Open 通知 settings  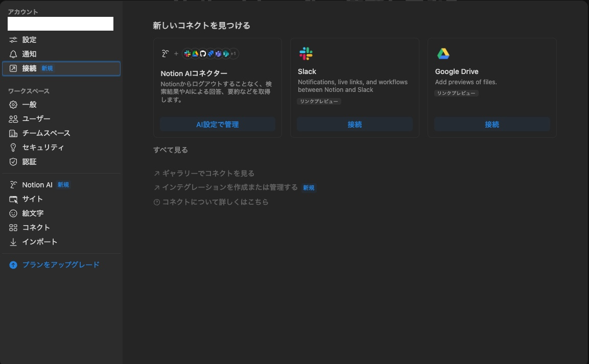pyautogui.click(x=61, y=54)
